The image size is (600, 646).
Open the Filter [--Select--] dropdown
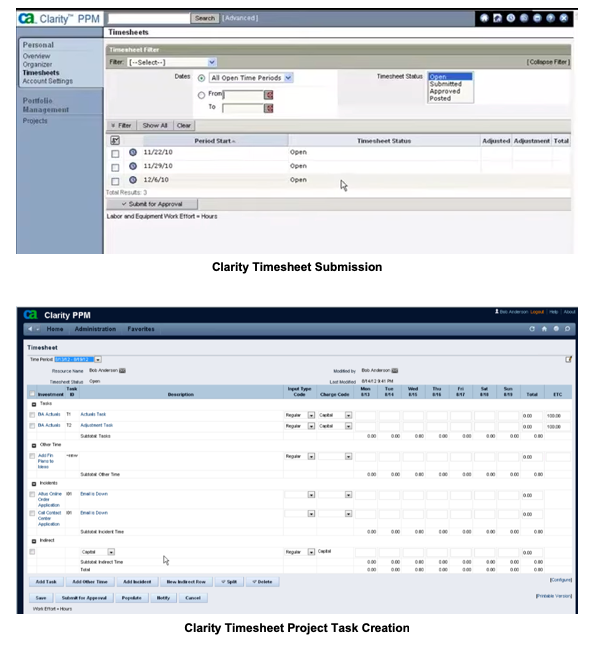tap(172, 62)
